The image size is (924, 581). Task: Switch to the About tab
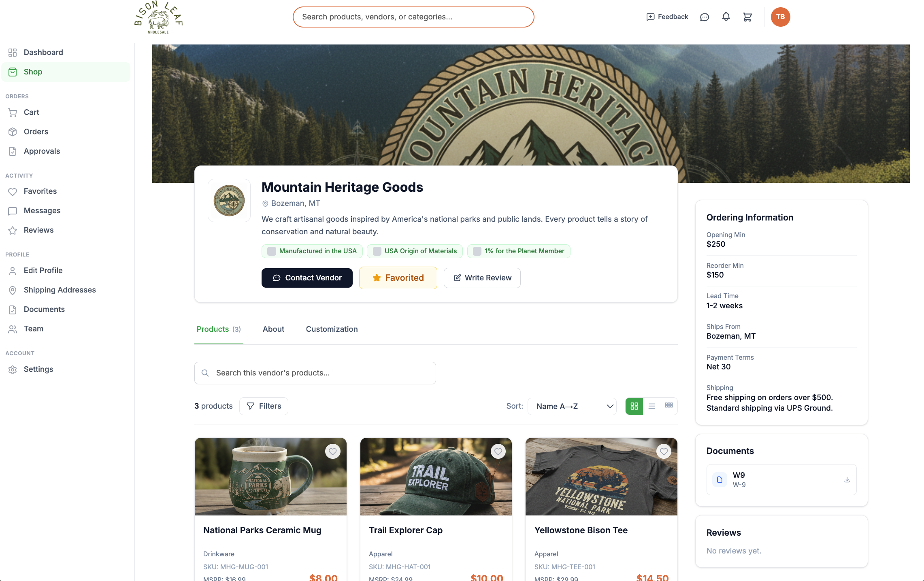click(x=273, y=329)
